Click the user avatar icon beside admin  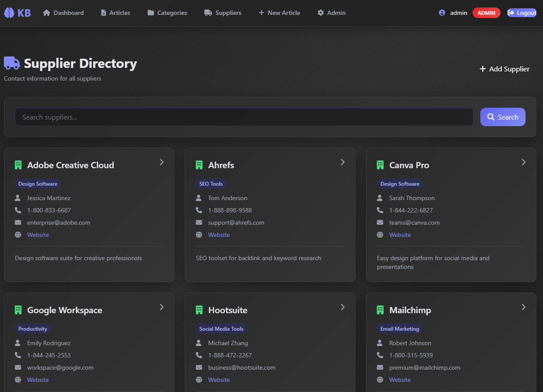click(442, 13)
